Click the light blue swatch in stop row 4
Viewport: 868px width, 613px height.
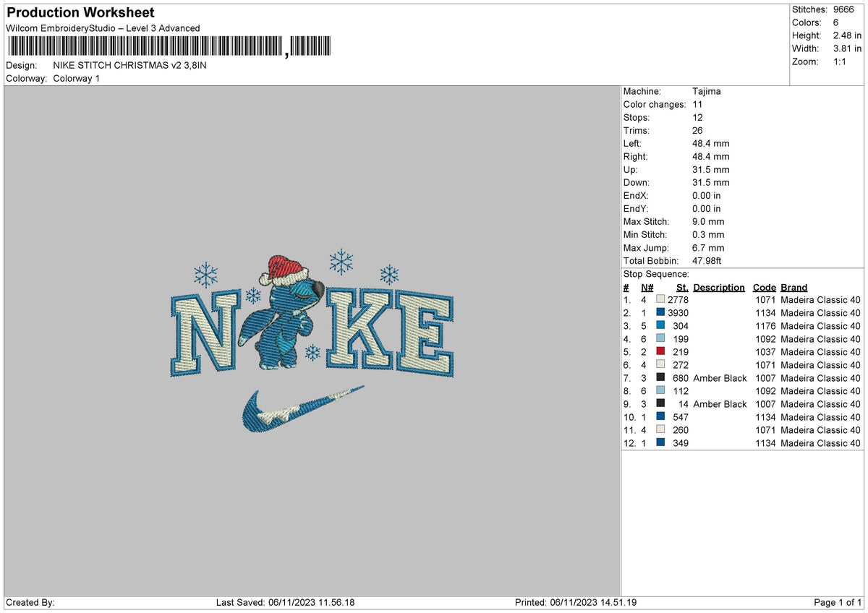coord(660,339)
